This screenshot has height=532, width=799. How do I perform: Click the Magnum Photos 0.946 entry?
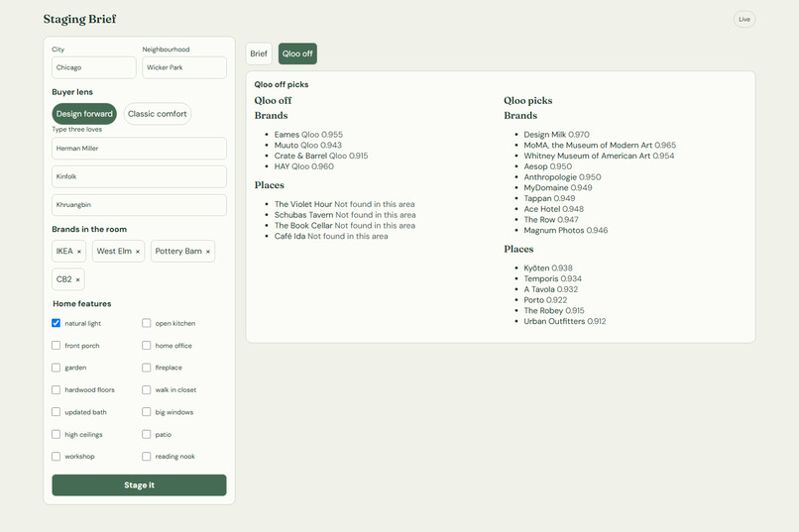pos(566,231)
